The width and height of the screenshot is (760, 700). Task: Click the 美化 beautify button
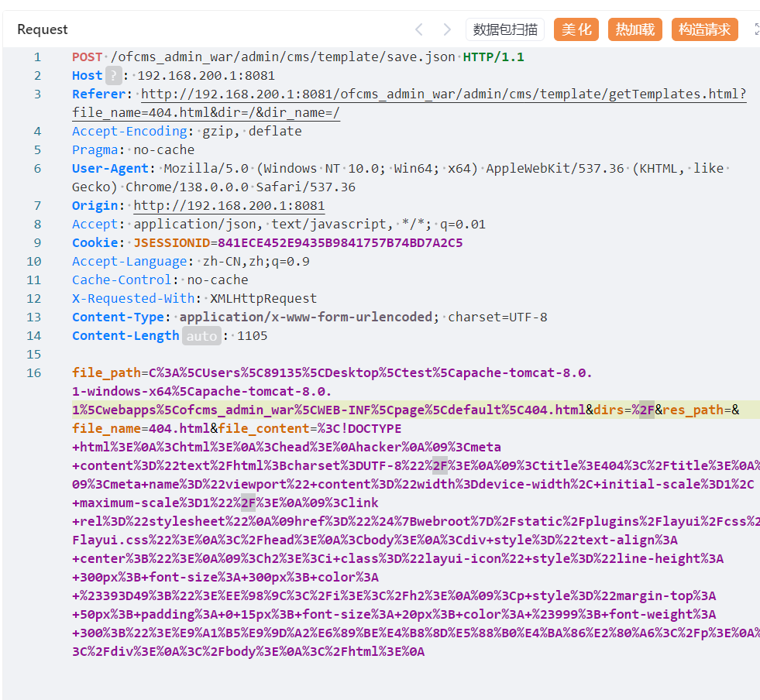click(x=576, y=29)
